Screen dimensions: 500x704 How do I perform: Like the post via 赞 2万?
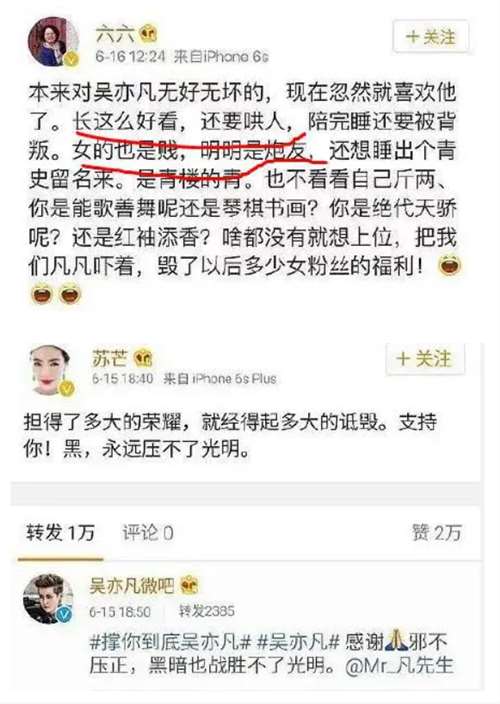click(x=437, y=532)
